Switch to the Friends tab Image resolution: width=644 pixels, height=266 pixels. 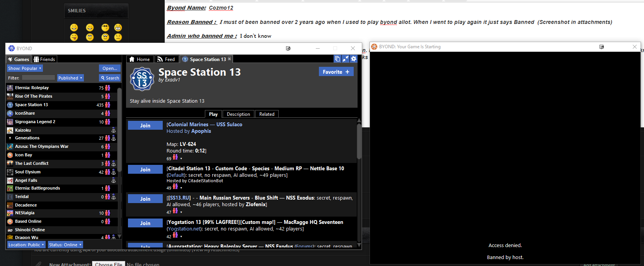click(44, 59)
